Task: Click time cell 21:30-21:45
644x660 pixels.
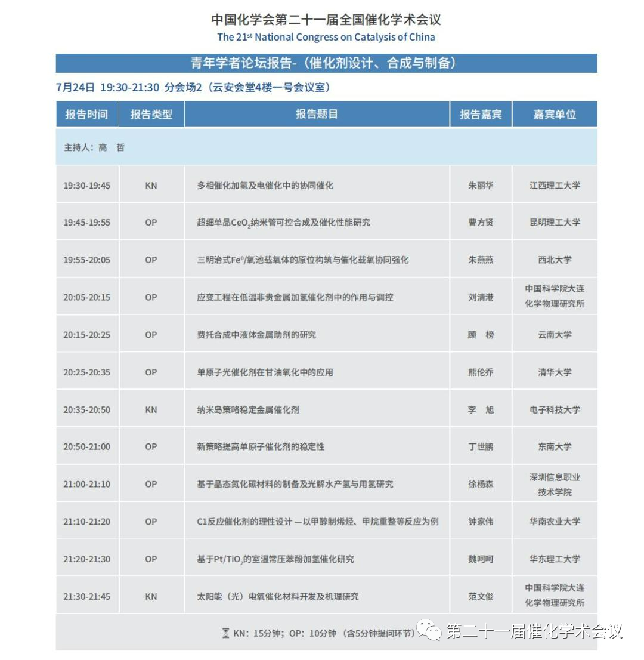Action: tap(86, 597)
